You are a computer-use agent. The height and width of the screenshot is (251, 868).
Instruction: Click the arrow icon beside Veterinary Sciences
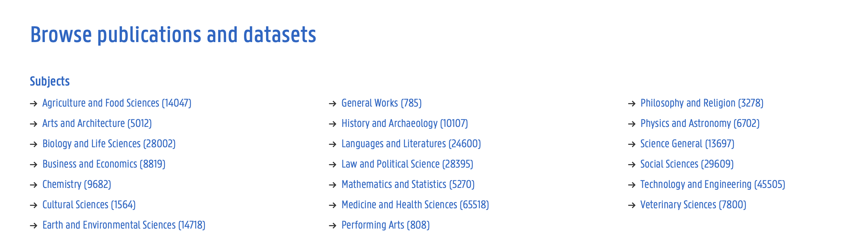click(632, 205)
